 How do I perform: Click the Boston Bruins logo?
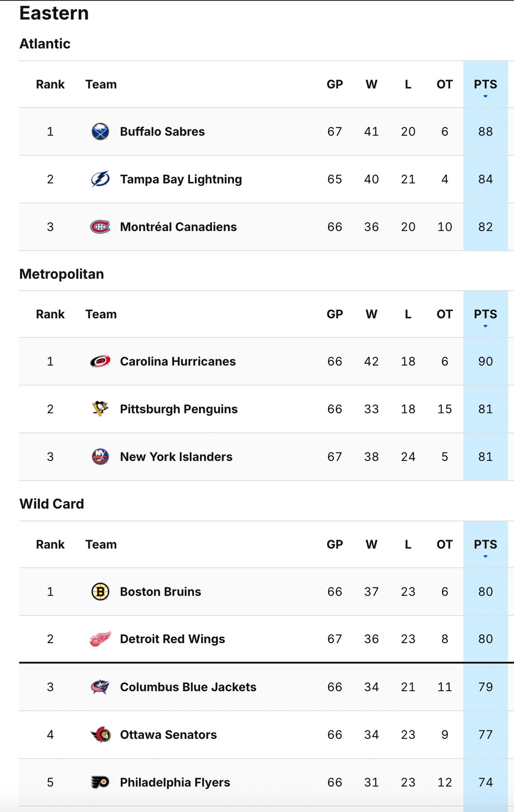click(101, 591)
